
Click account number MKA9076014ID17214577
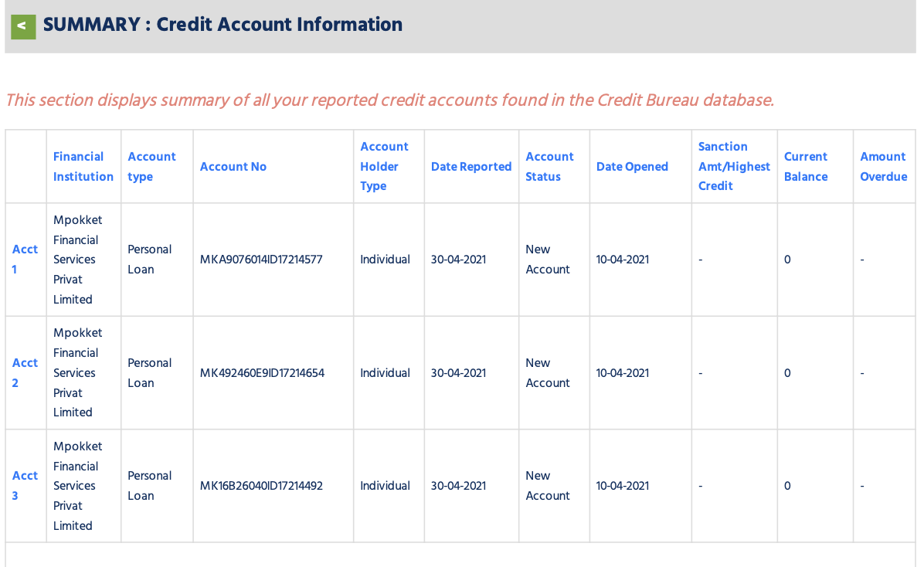point(261,260)
